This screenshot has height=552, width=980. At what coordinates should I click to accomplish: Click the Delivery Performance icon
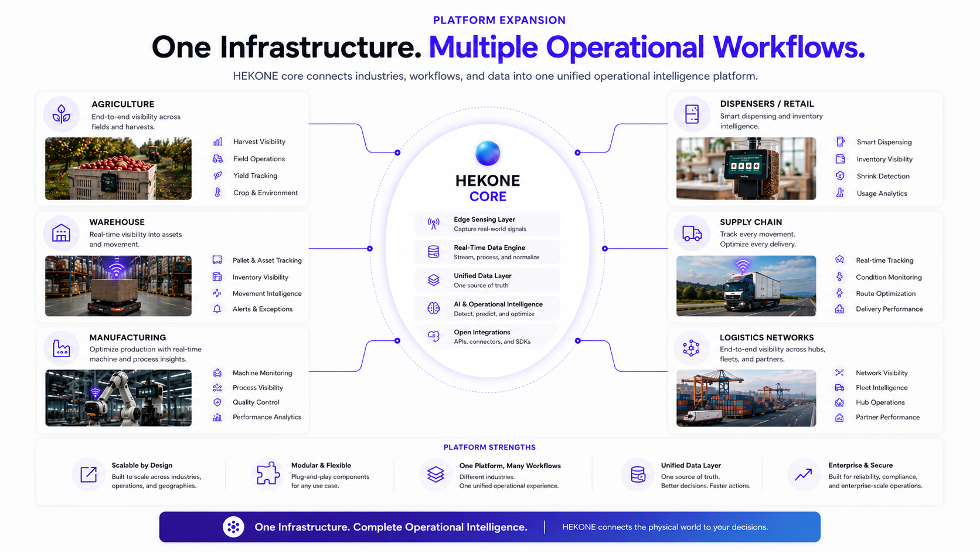[840, 309]
